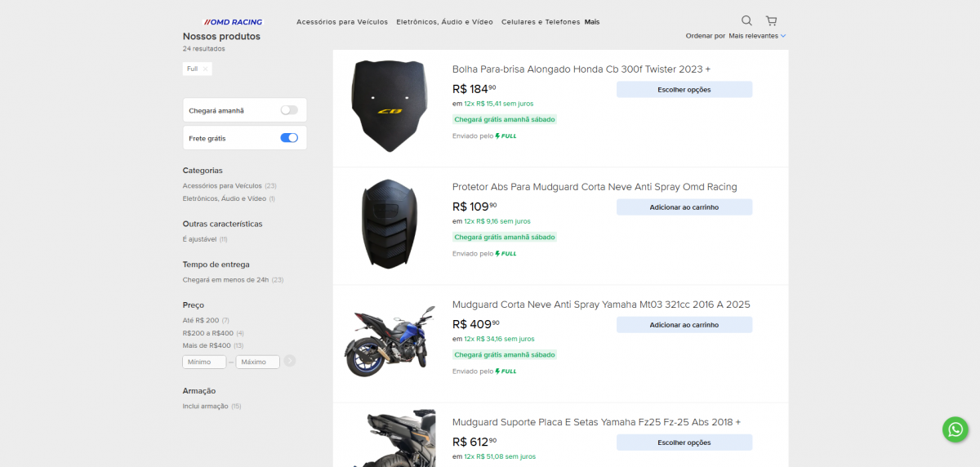This screenshot has width=980, height=467.
Task: Click the Máximo price input field
Action: pyautogui.click(x=257, y=362)
